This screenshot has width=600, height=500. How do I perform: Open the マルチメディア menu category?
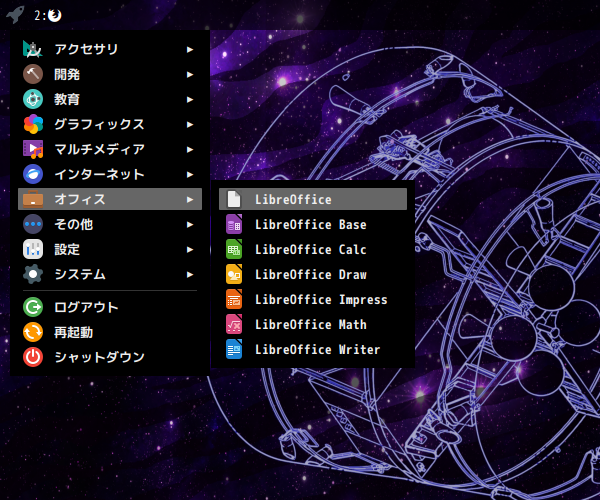[110, 149]
